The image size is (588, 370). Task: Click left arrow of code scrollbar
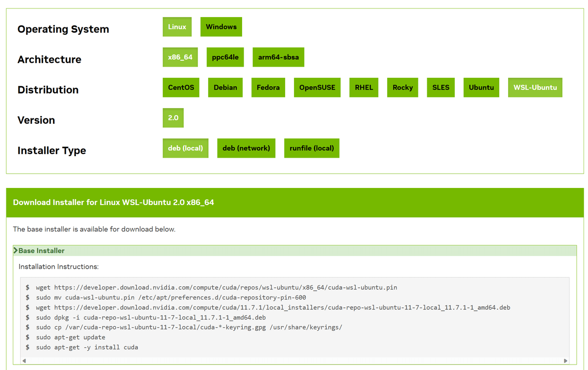coord(24,361)
